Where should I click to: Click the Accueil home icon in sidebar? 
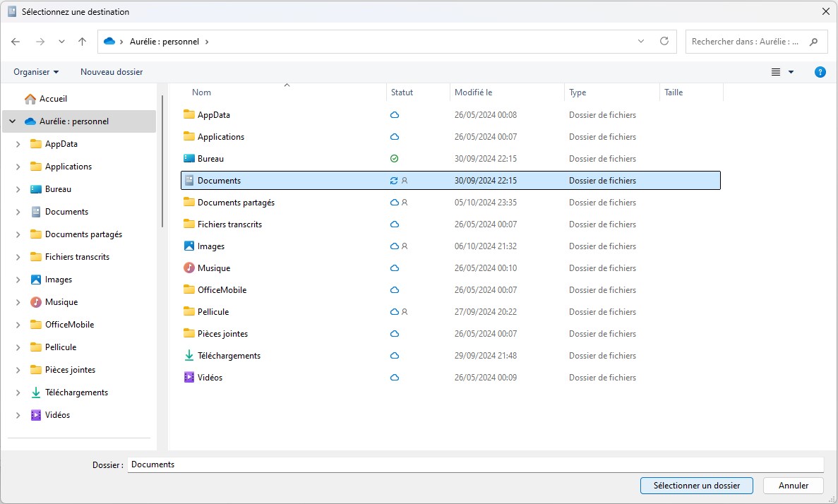(x=30, y=99)
